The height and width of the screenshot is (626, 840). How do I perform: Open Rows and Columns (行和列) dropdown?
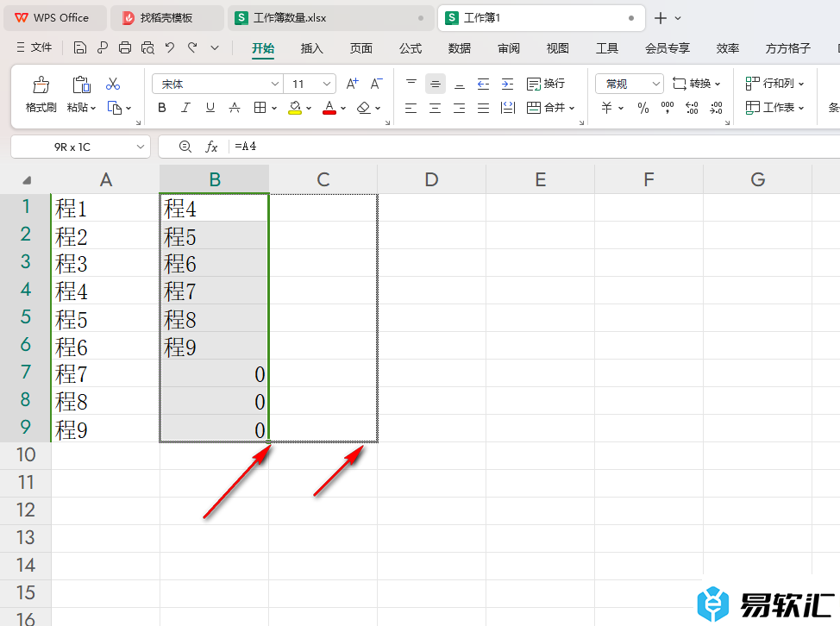(x=774, y=84)
